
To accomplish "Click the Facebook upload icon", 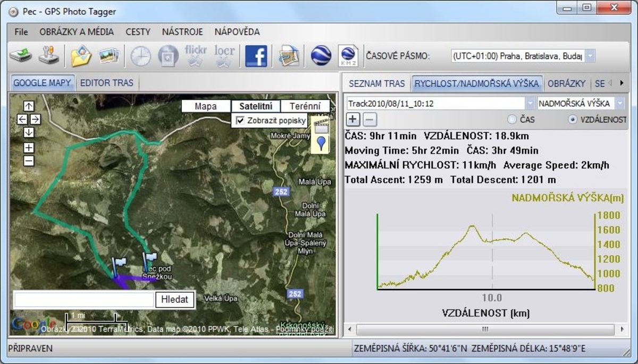I will [x=256, y=56].
